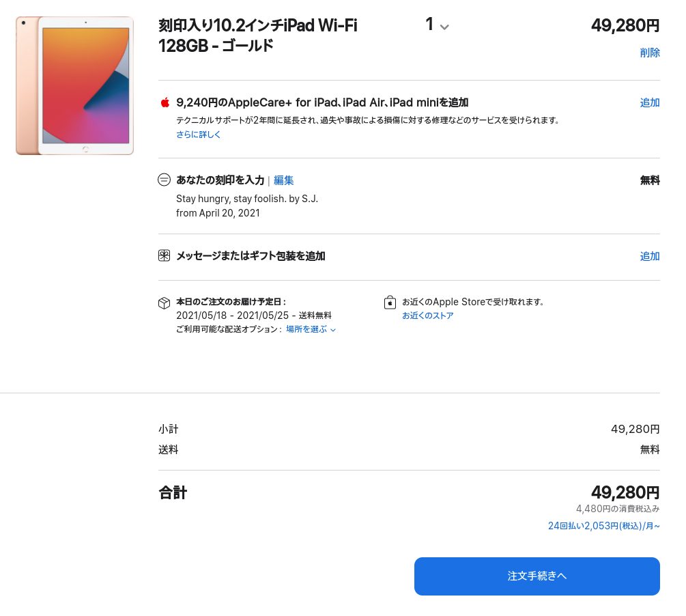Click the gift wrap package icon
Viewport: 686px width, 616px height.
coord(164,255)
